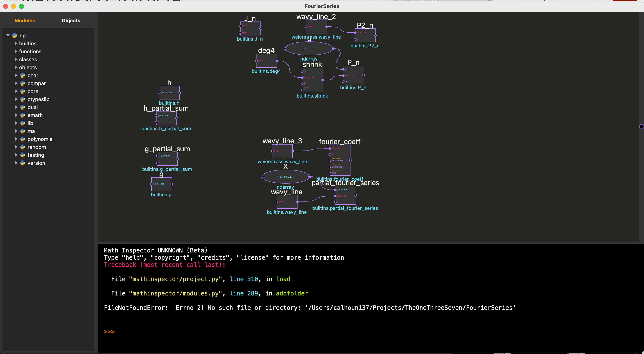Select the shrink node box
The image size is (644, 354).
(x=312, y=80)
